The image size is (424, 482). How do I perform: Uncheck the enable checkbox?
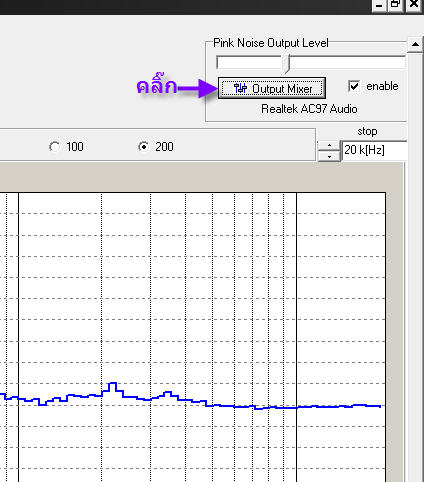pos(354,86)
